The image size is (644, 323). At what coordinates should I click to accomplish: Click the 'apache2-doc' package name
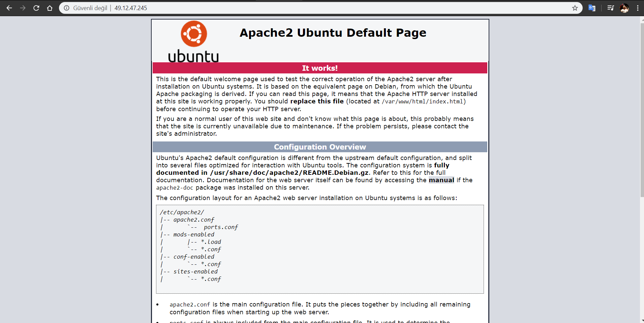point(175,188)
